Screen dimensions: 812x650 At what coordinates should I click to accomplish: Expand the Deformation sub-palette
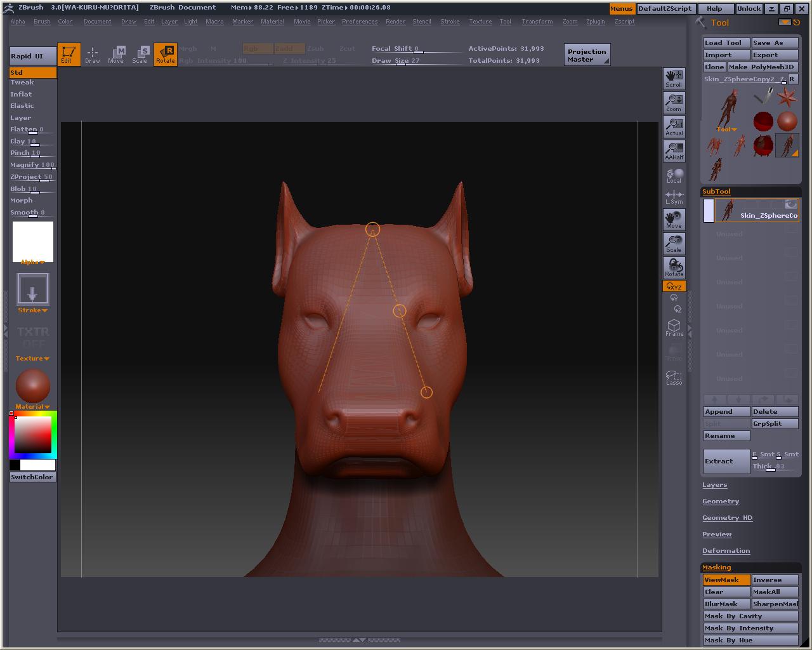click(x=726, y=551)
